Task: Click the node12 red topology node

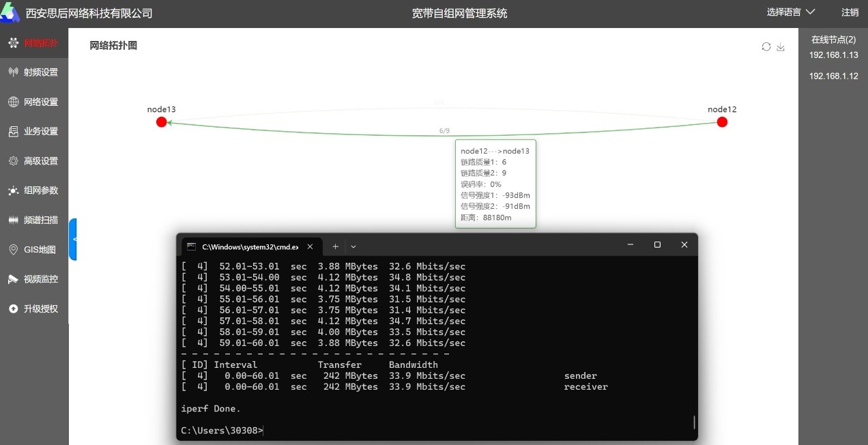Action: (x=722, y=122)
